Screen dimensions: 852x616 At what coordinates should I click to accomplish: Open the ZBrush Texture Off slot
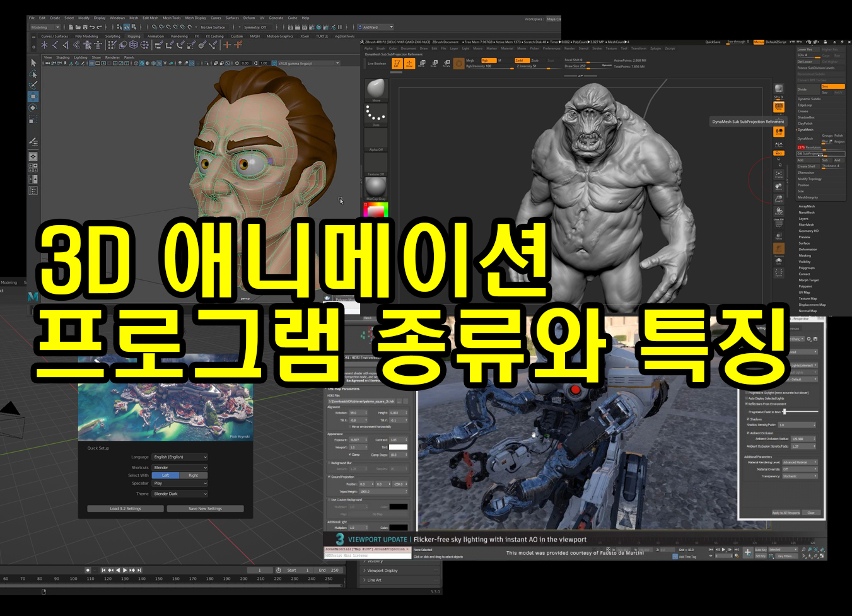[x=376, y=165]
